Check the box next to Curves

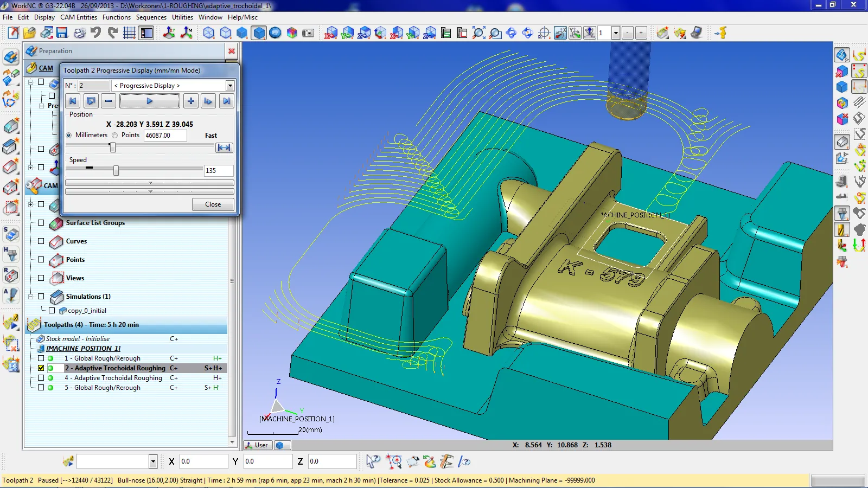pos(41,241)
